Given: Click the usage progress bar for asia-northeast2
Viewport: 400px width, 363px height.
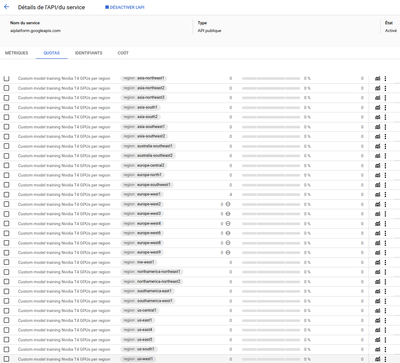Looking at the screenshot, I should 271,88.
